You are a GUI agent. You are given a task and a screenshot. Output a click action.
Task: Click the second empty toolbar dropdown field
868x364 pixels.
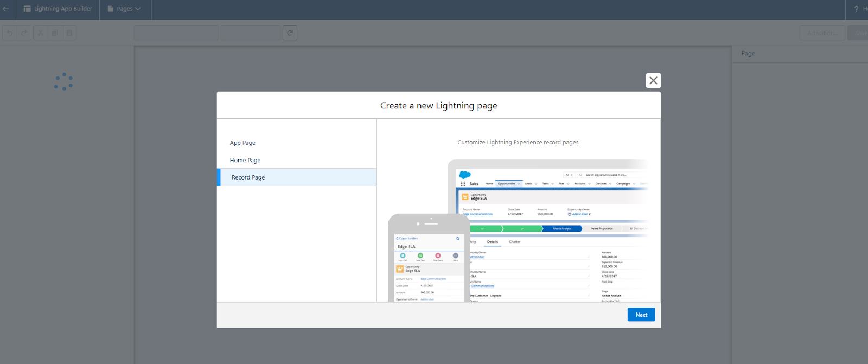click(251, 33)
